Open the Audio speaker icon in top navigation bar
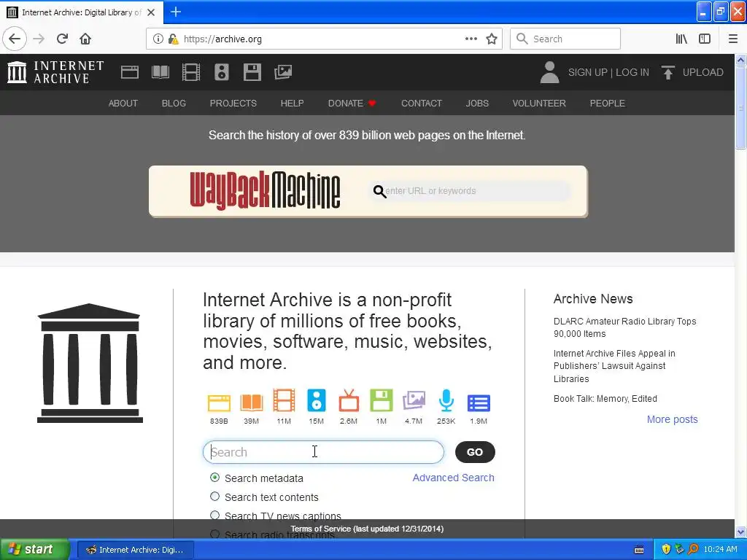 point(222,72)
